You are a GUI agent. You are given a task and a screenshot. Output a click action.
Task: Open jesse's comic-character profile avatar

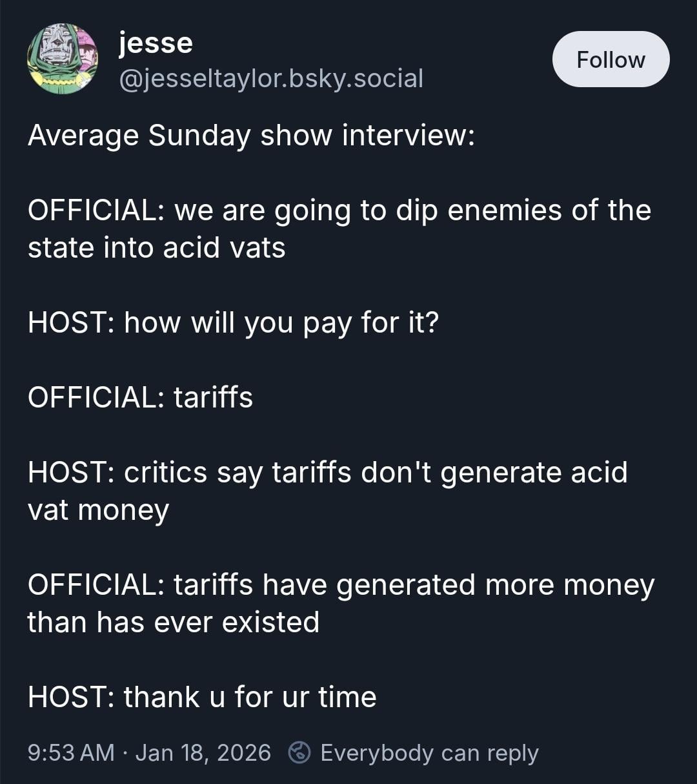click(63, 59)
